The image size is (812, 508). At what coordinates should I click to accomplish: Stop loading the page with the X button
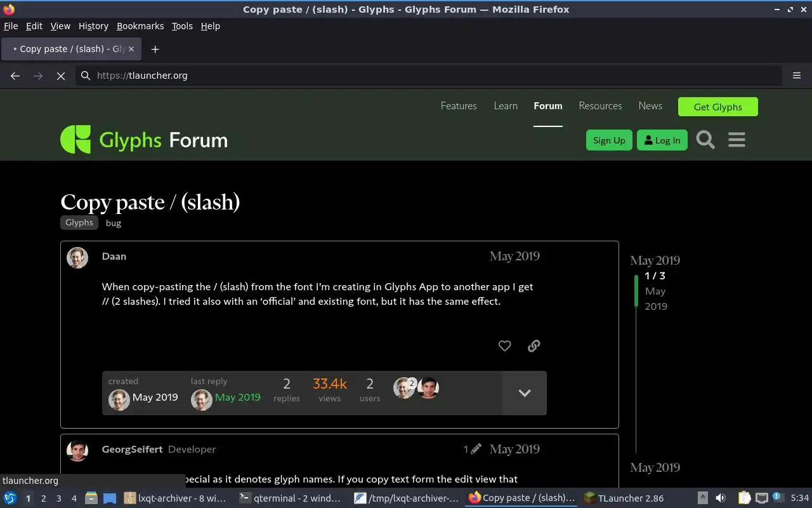(x=61, y=76)
